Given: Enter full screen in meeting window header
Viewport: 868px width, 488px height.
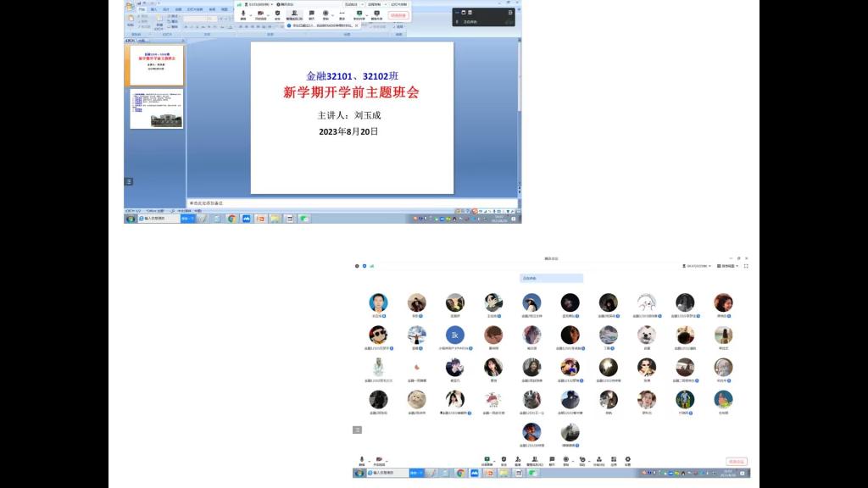Looking at the screenshot, I should coord(746,266).
